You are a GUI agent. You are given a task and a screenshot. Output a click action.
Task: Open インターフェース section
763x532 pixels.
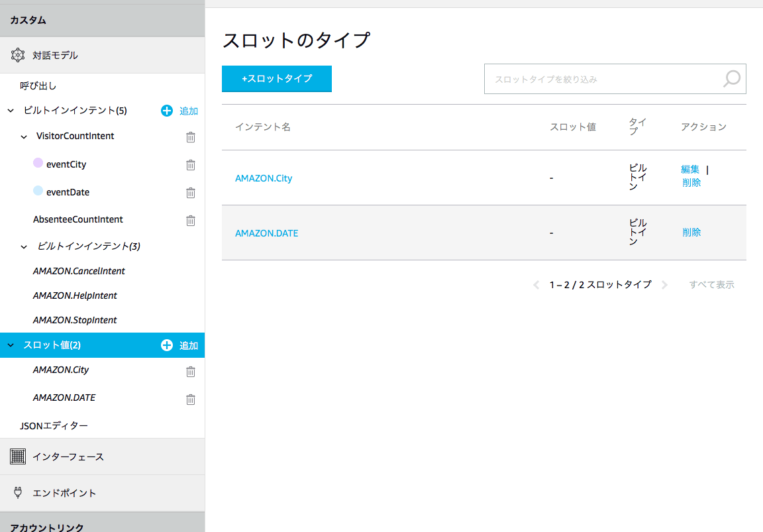click(x=102, y=456)
